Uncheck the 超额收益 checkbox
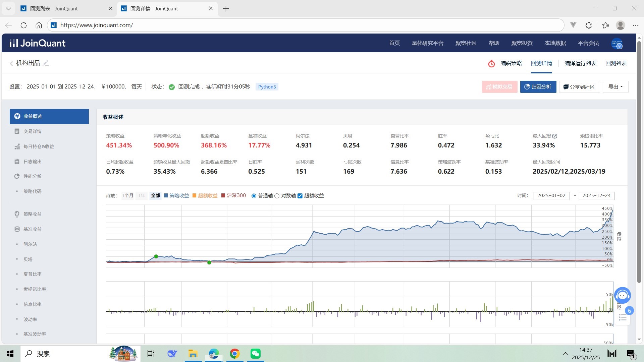Screen dimensions: 644x362 (x=300, y=196)
